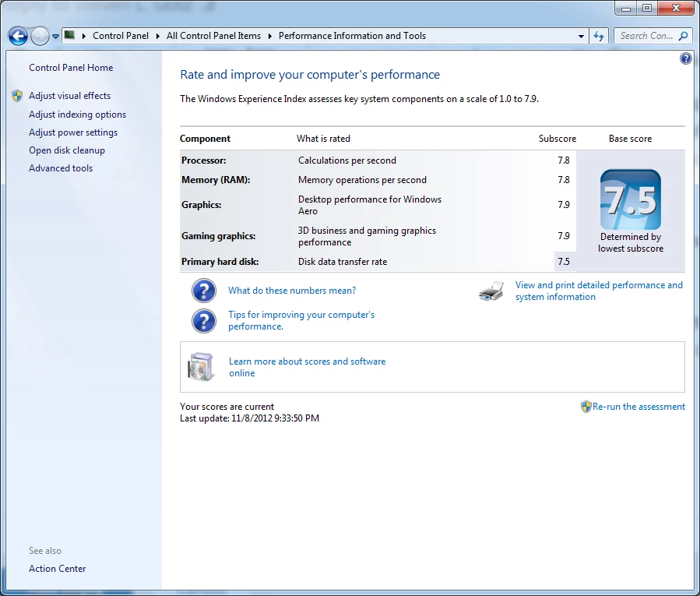Open Adjust power settings
The width and height of the screenshot is (700, 596).
[73, 132]
